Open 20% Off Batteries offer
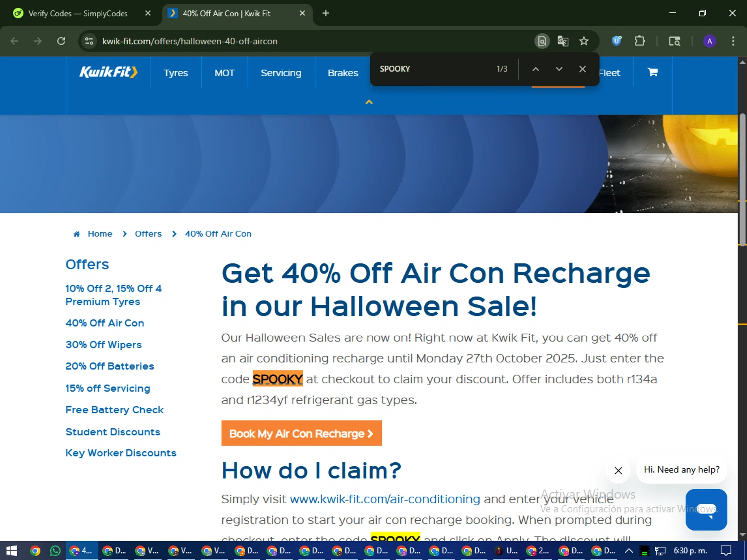Screen dimensions: 747x560 click(110, 366)
